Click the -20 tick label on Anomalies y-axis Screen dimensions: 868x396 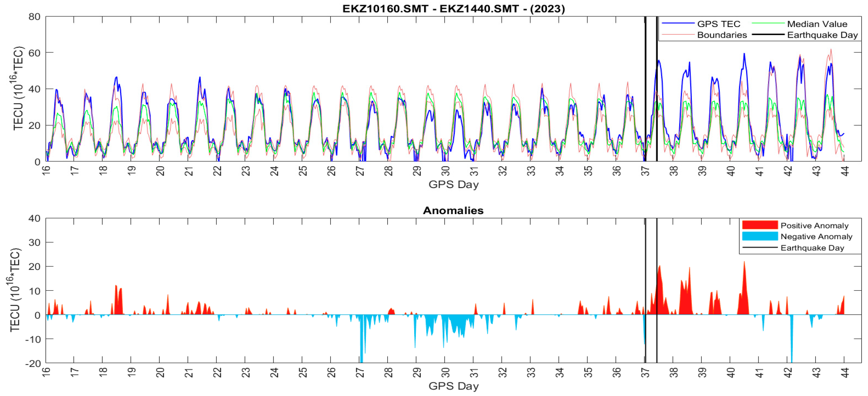click(x=33, y=363)
